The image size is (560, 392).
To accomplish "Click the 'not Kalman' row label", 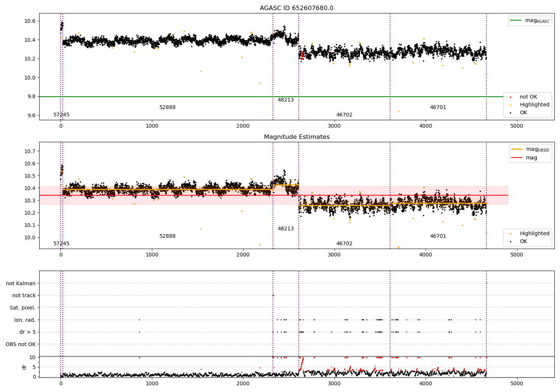I will (x=21, y=283).
